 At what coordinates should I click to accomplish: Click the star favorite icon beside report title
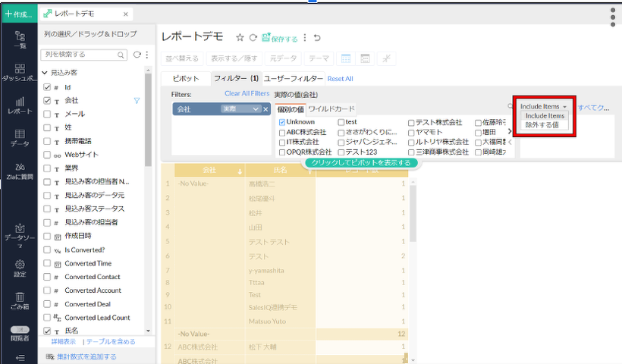click(240, 37)
